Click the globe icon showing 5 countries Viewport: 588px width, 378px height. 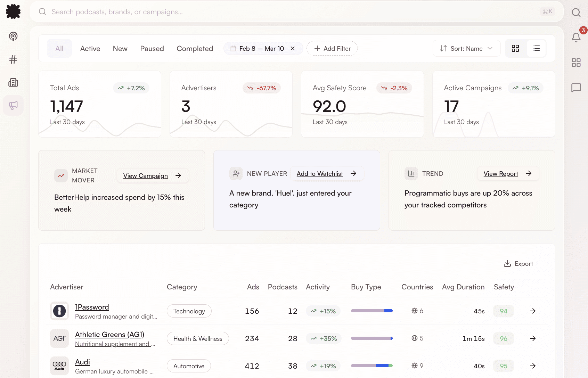[415, 338]
